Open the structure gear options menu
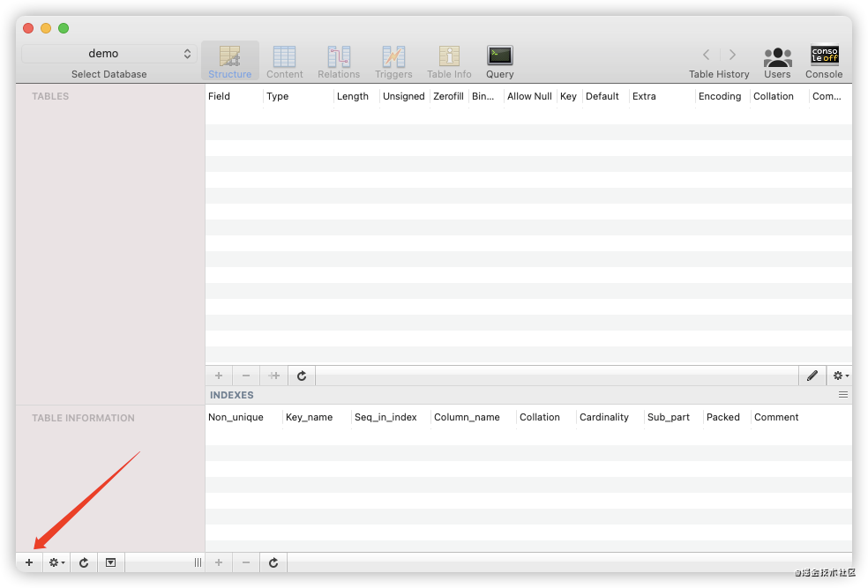This screenshot has height=588, width=868. (x=840, y=376)
